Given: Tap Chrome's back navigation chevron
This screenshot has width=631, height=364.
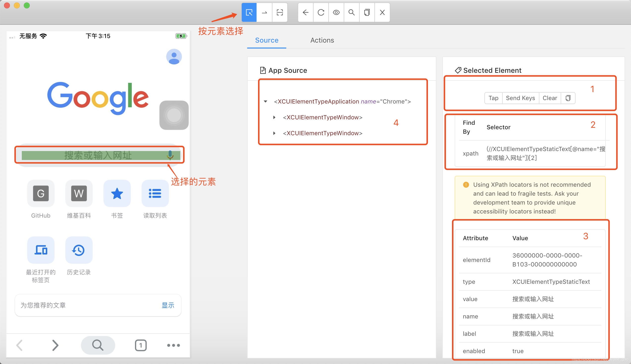Looking at the screenshot, I should pos(20,345).
